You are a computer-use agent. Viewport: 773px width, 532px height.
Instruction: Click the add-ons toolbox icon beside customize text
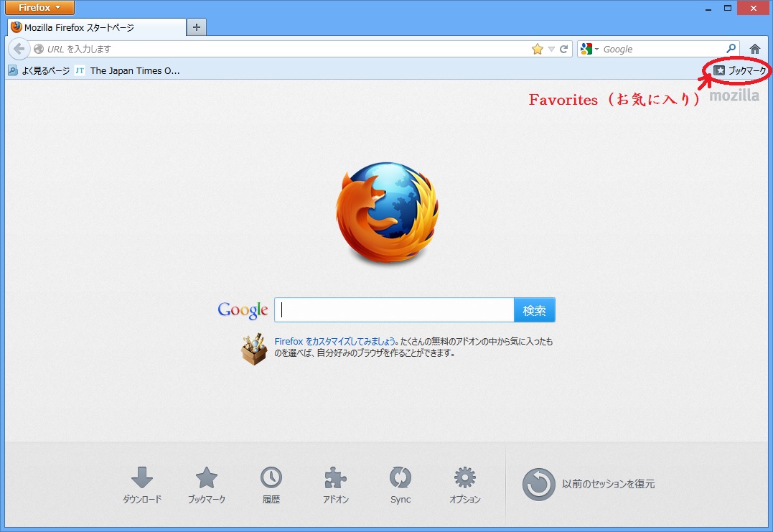click(254, 349)
